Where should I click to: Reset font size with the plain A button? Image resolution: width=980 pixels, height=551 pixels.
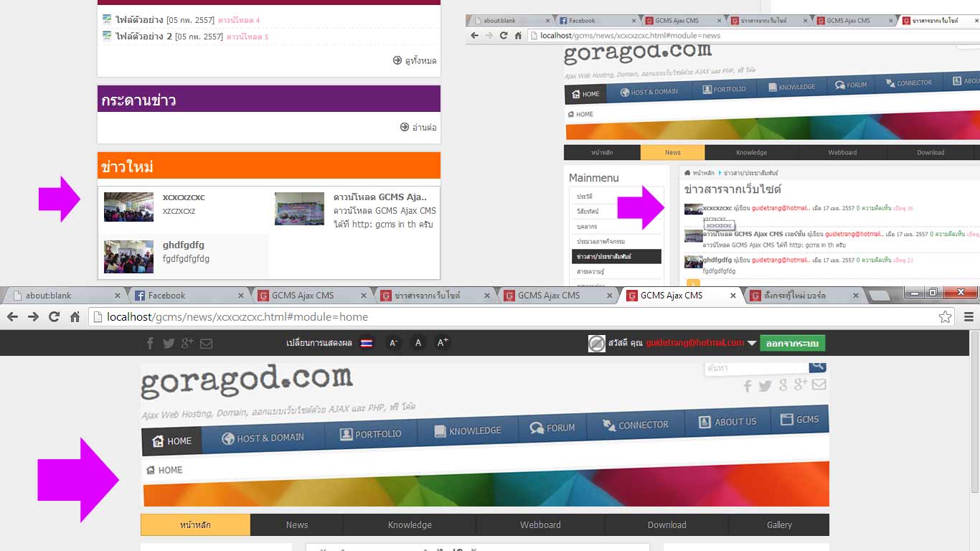pos(418,343)
